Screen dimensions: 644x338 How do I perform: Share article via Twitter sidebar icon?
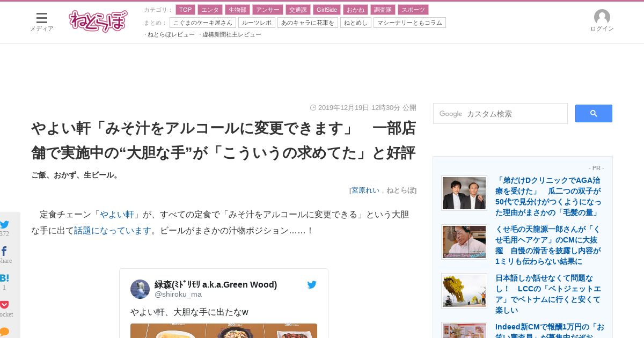point(4,224)
